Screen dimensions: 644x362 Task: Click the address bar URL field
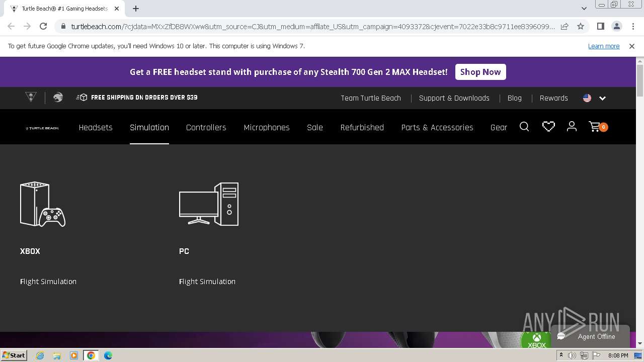[313, 26]
